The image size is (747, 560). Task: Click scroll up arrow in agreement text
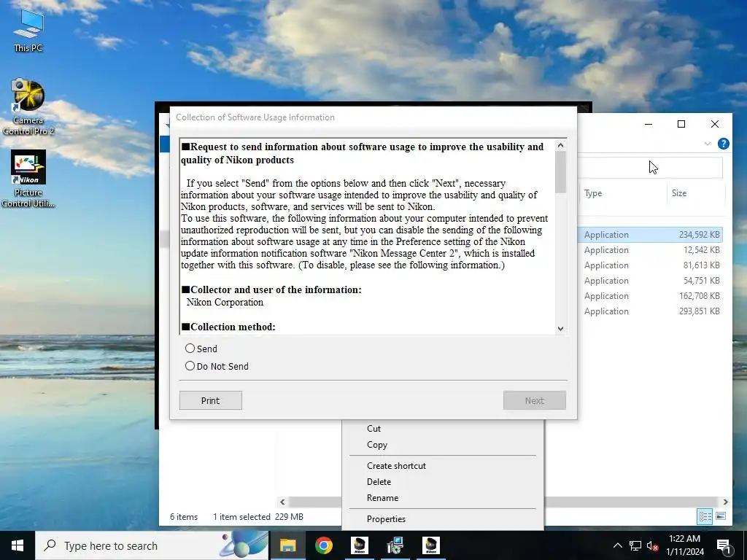point(561,145)
